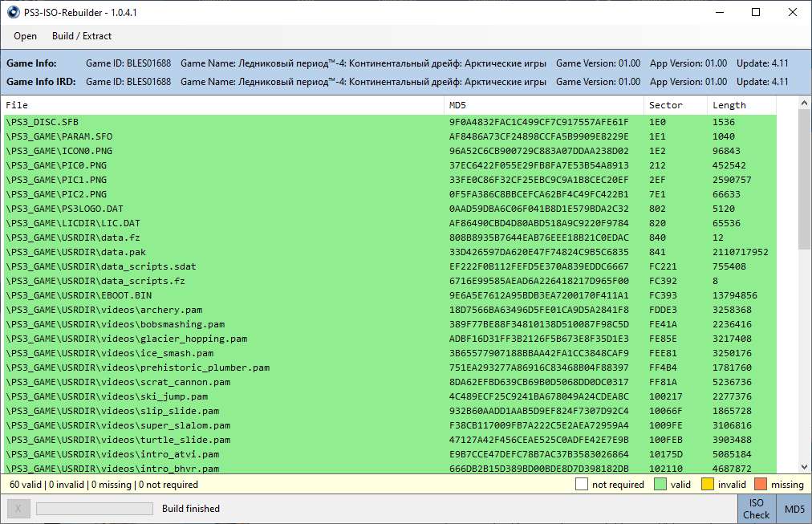This screenshot has height=524, width=812.
Task: Click the orange 'missing' legend swatch
Action: pyautogui.click(x=761, y=485)
